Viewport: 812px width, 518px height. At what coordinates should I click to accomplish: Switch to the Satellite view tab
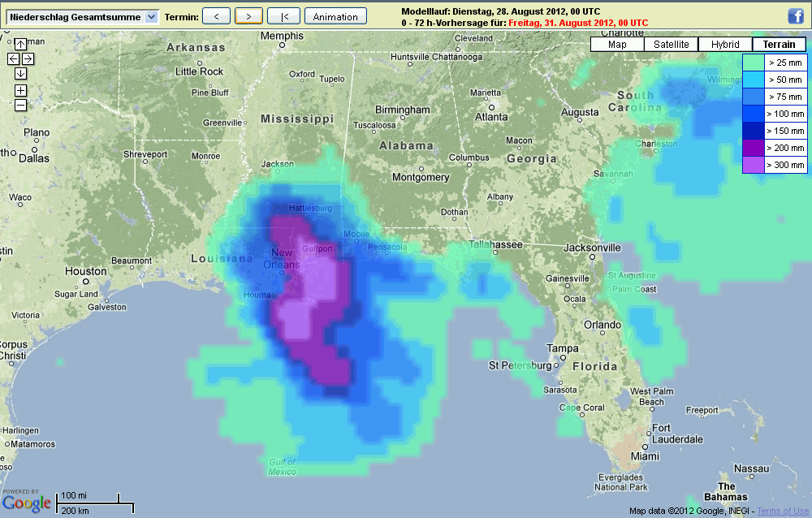672,45
